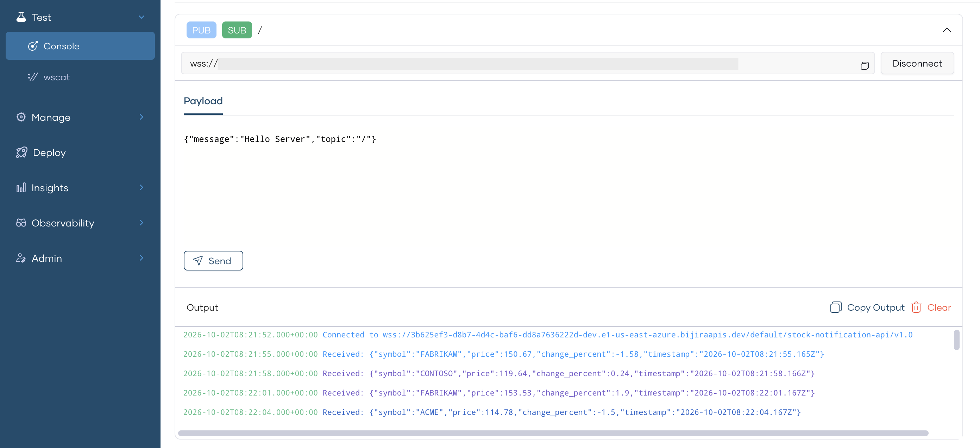The height and width of the screenshot is (448, 980).
Task: Click the FABRIKAM price 153.53 log entry
Action: [x=499, y=393]
